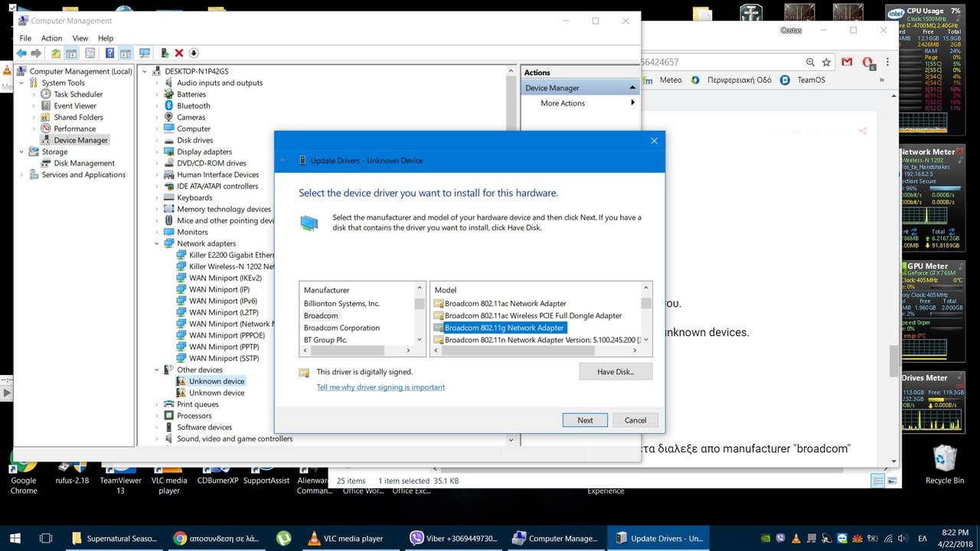Screen dimensions: 980x551
Task: Open the Recycle Bin desktop icon
Action: coord(944,464)
